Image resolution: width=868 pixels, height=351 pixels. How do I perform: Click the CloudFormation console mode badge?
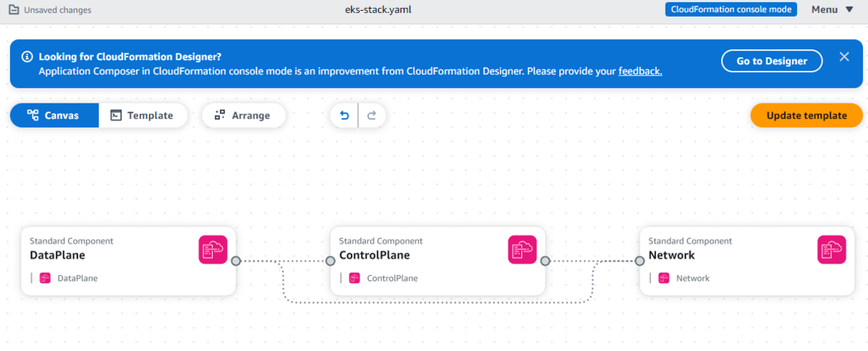coord(731,9)
